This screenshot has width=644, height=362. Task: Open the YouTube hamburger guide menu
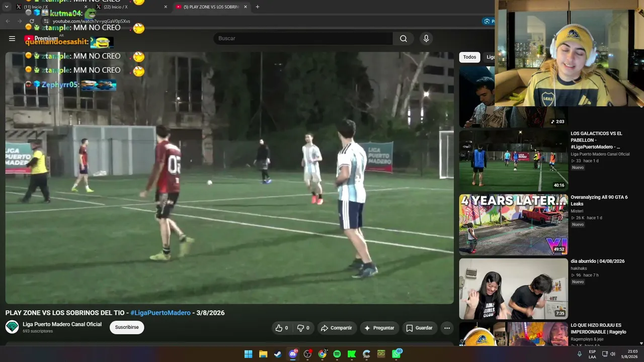click(x=12, y=38)
